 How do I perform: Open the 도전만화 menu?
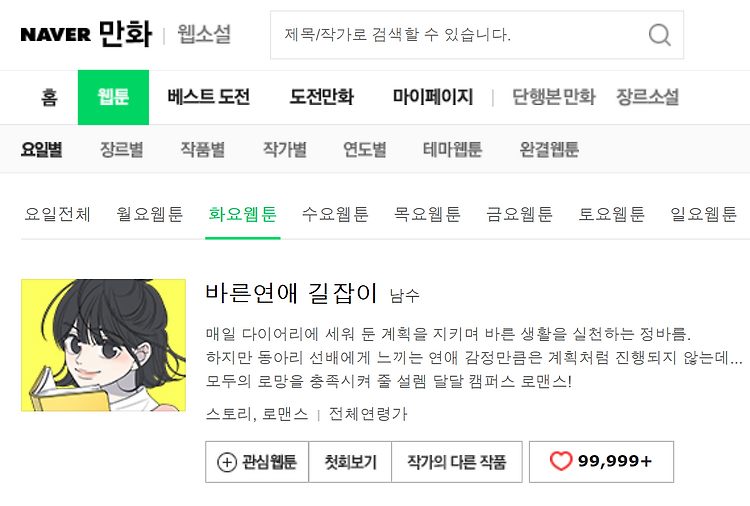point(322,97)
